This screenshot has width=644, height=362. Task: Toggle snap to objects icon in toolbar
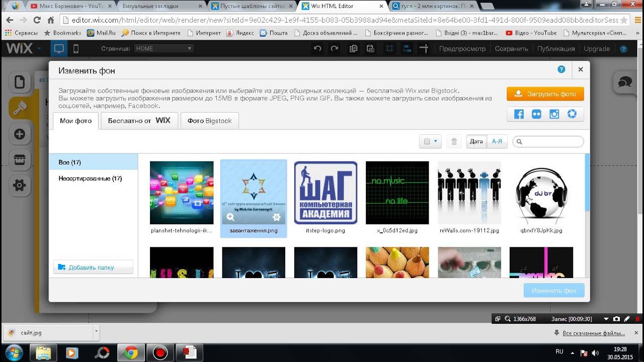click(x=407, y=49)
